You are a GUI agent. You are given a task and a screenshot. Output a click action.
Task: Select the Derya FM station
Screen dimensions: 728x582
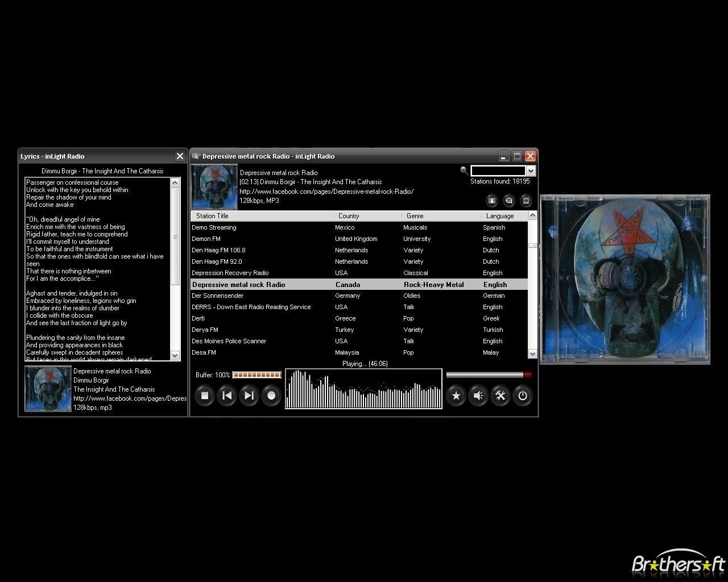click(359, 330)
